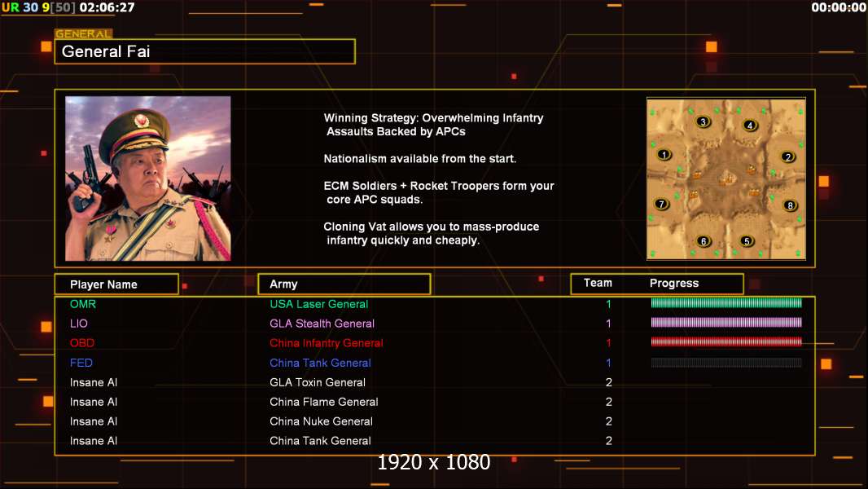The height and width of the screenshot is (489, 868).
Task: Click Insane AI name in China Nuke row
Action: tap(94, 421)
